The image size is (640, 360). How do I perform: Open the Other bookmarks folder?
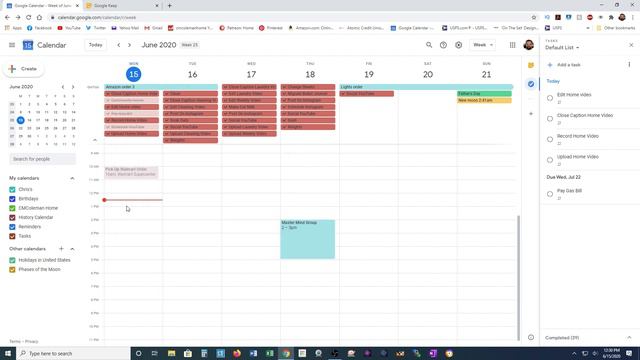616,28
